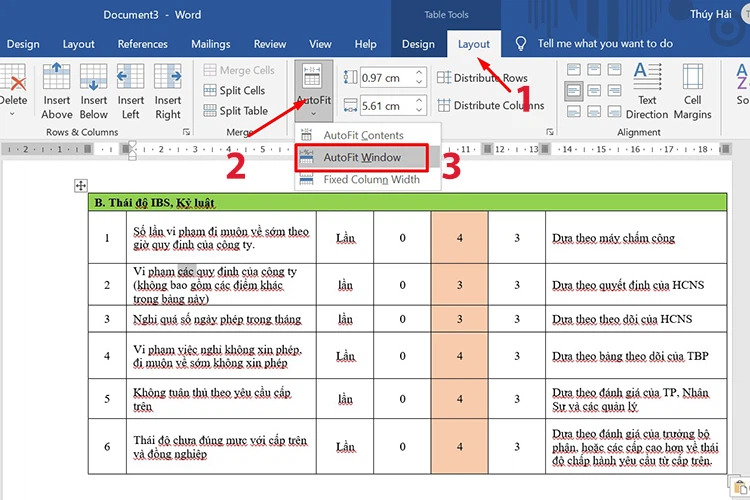
Task: Open Rows & Columns dialog launcher
Action: (x=187, y=132)
